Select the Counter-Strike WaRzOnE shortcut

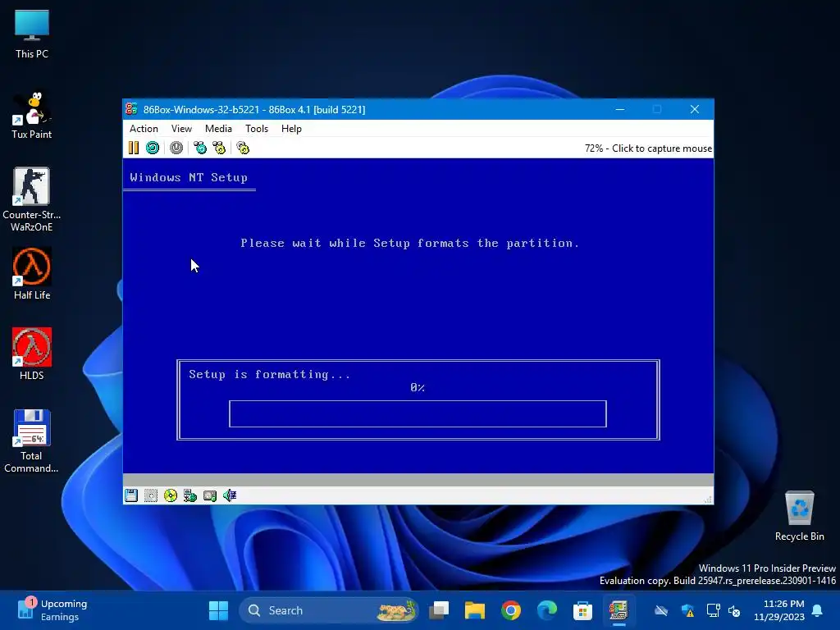[32, 199]
